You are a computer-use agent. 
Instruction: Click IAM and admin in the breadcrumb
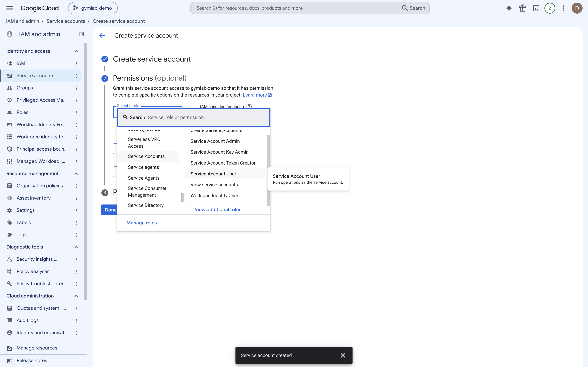(23, 21)
